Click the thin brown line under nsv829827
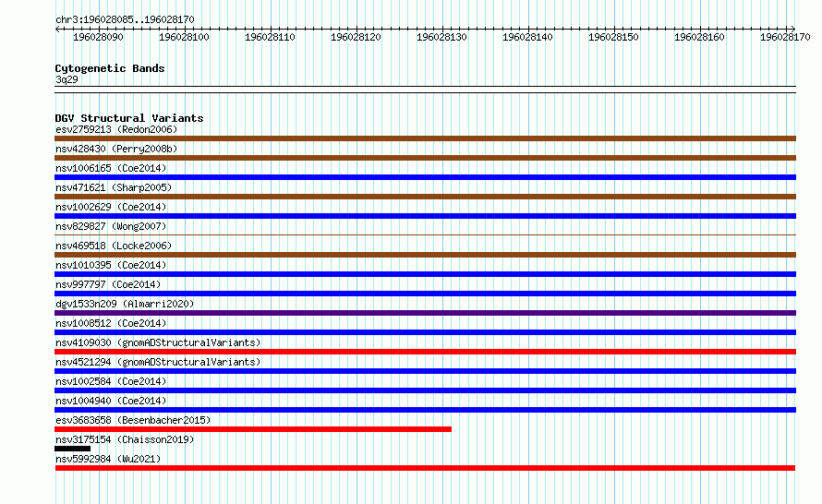Screen dimensions: 822x504 tap(425, 235)
